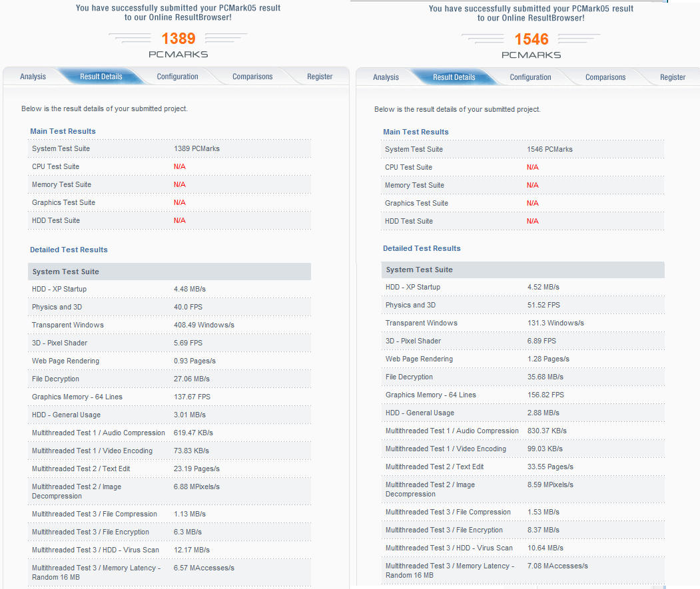Click the '3.01 MB/s' HDD General Usage value
This screenshot has width=700, height=589.
190,415
